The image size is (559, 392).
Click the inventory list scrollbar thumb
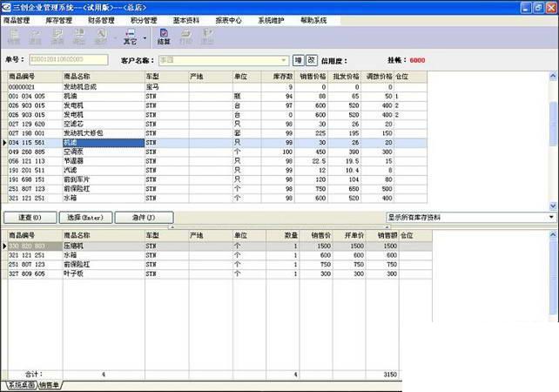[x=553, y=123]
